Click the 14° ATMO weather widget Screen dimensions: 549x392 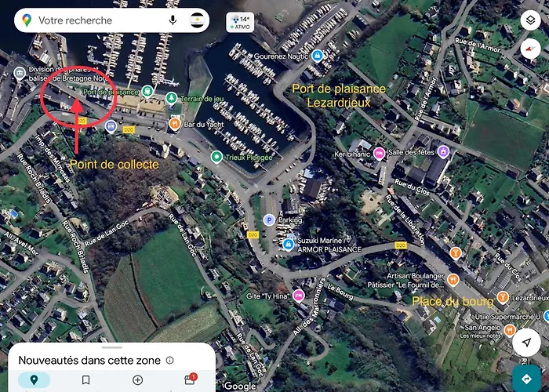240,23
